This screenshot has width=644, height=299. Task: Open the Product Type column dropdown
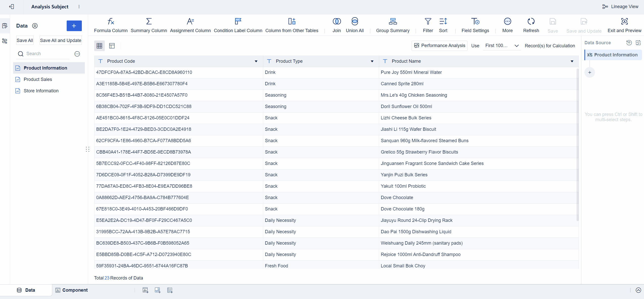click(x=372, y=61)
